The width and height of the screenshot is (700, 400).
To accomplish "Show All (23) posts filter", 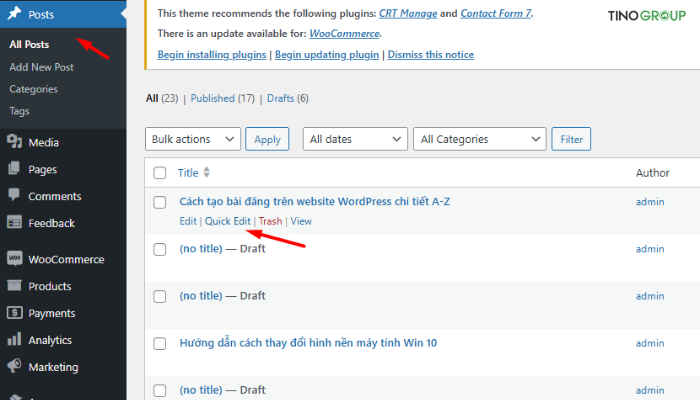I will pos(162,98).
